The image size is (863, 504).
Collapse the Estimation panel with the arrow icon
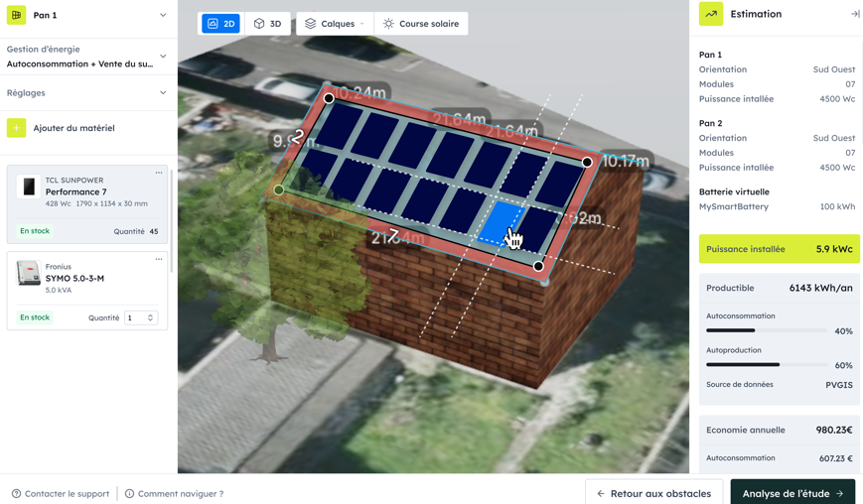pos(854,14)
